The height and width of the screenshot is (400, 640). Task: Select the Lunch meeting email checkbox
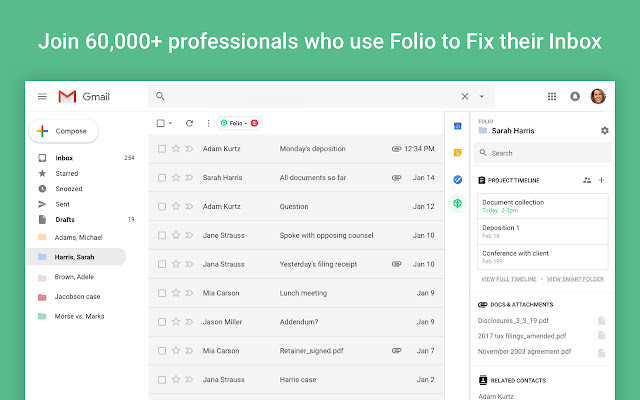click(162, 293)
